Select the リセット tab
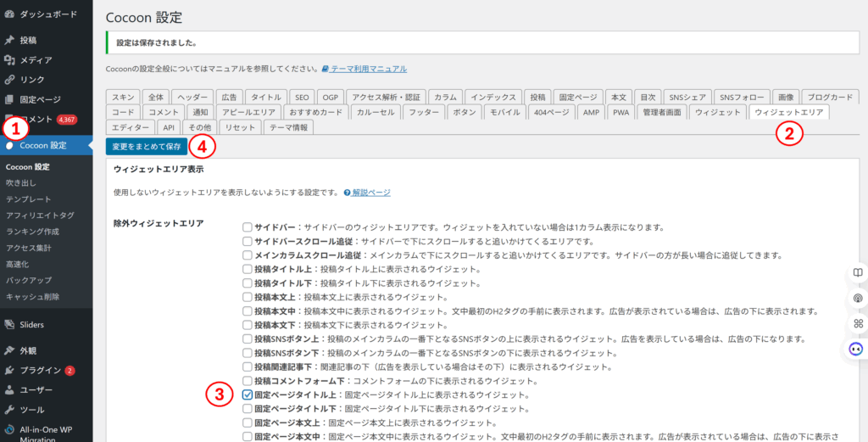This screenshot has width=868, height=442. click(239, 127)
